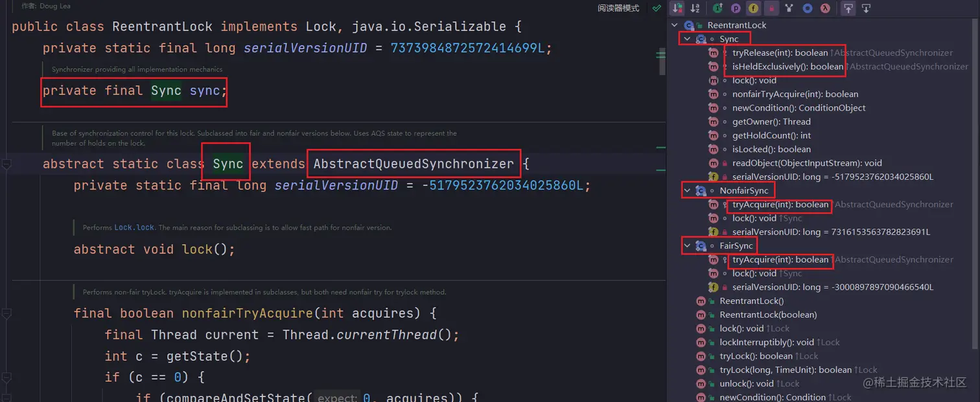The width and height of the screenshot is (980, 402).
Task: Toggle Show Lambdas icon
Action: coord(825,8)
